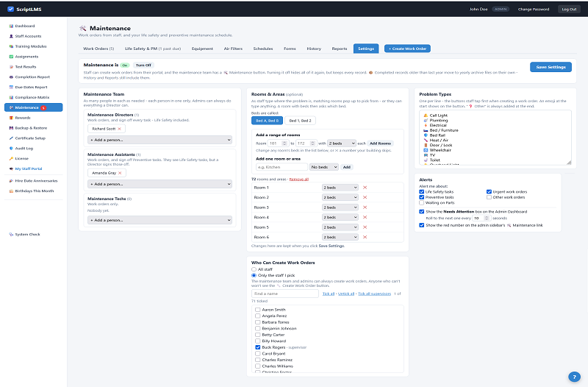Click the e.g. Kitchen room name field
The height and width of the screenshot is (387, 588).
(x=282, y=167)
